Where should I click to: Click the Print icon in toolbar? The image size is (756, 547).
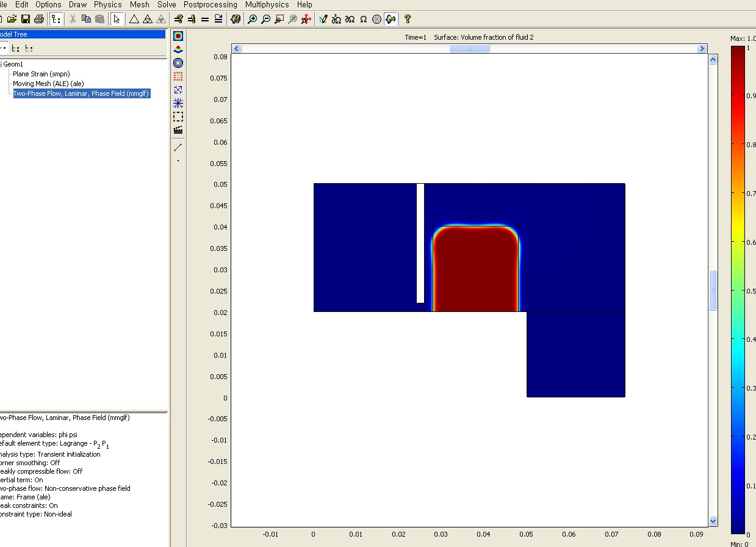(38, 19)
